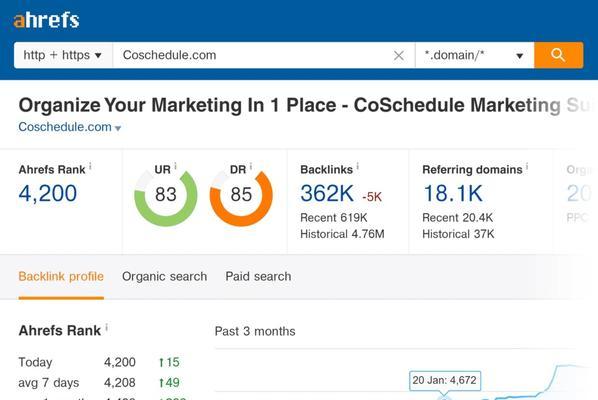Viewport: 598px width, 400px height.
Task: Click the Past 3 months chart label
Action: [x=255, y=331]
